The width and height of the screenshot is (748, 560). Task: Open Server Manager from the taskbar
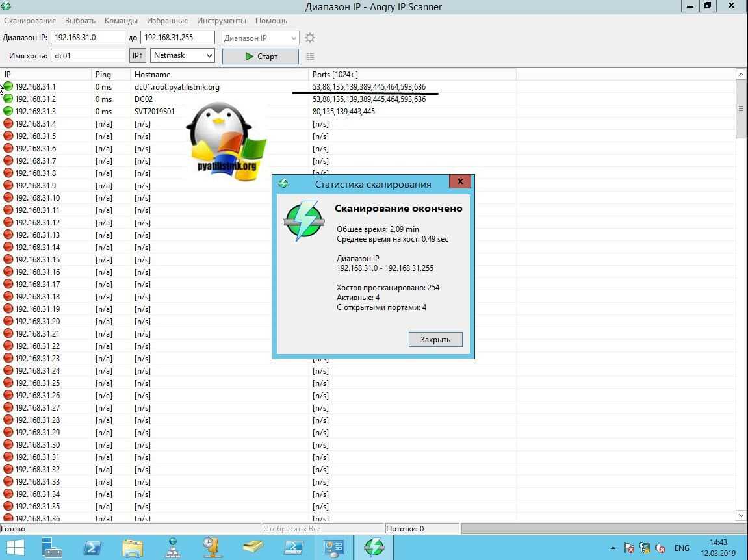coord(52,547)
